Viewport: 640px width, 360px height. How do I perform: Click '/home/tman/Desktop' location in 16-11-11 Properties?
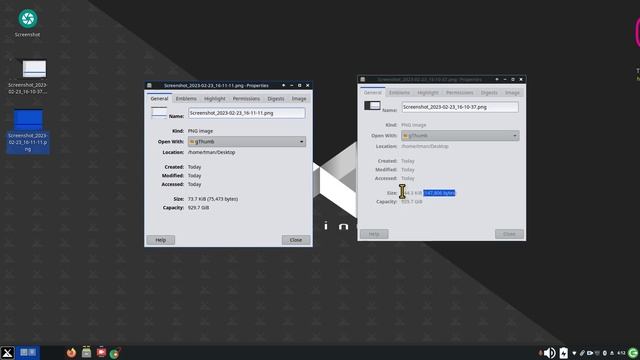pyautogui.click(x=211, y=152)
